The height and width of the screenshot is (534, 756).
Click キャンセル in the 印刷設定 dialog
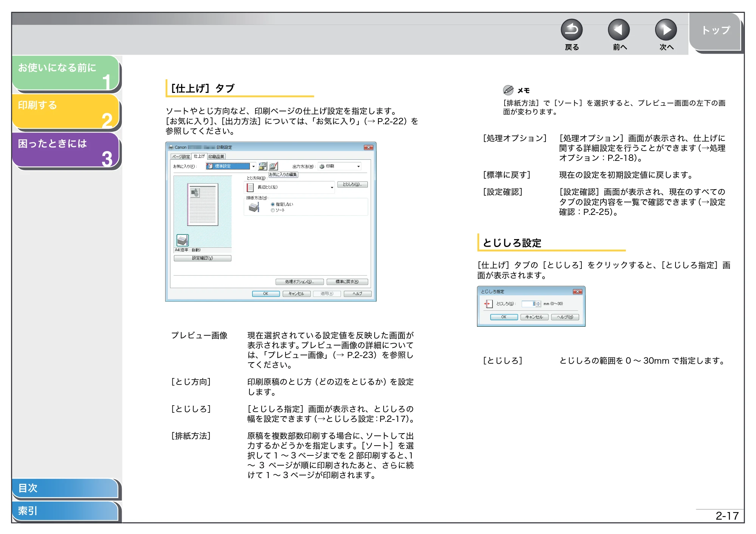pyautogui.click(x=296, y=293)
